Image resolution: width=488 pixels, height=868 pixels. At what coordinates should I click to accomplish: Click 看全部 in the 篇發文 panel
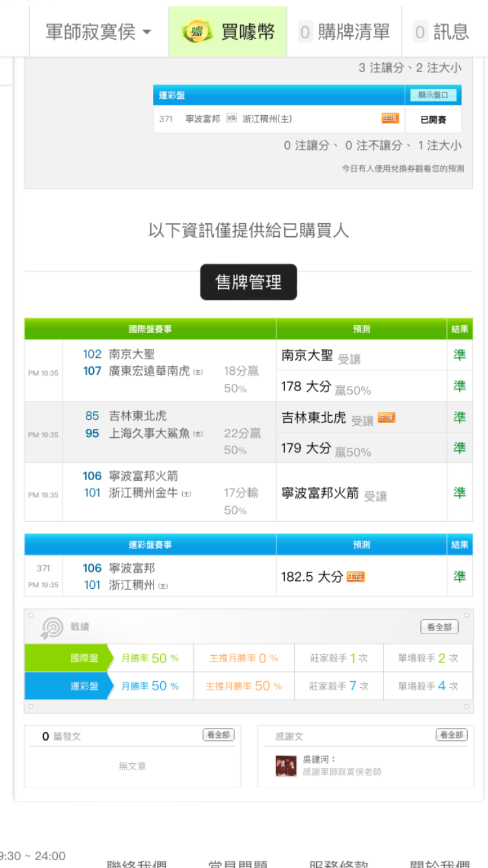click(219, 735)
